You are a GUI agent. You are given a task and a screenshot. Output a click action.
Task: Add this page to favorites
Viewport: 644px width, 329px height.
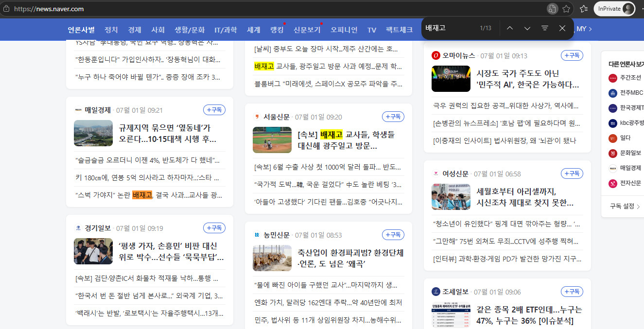pyautogui.click(x=566, y=9)
